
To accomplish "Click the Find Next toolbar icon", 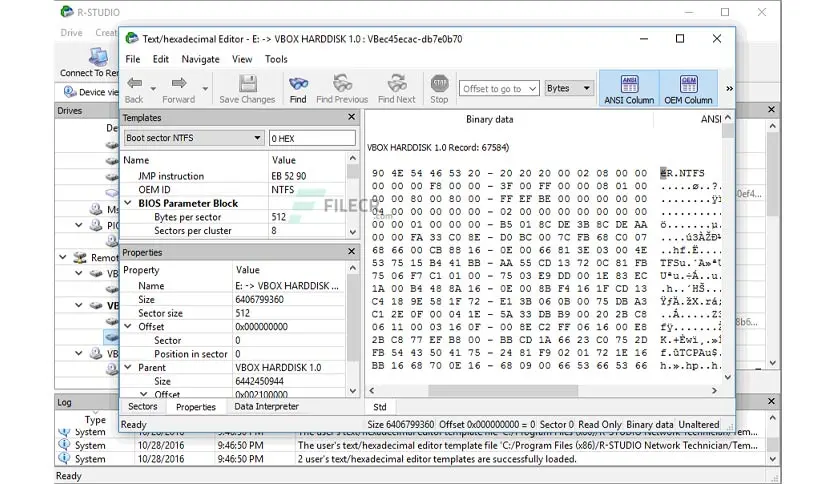I will tap(397, 84).
